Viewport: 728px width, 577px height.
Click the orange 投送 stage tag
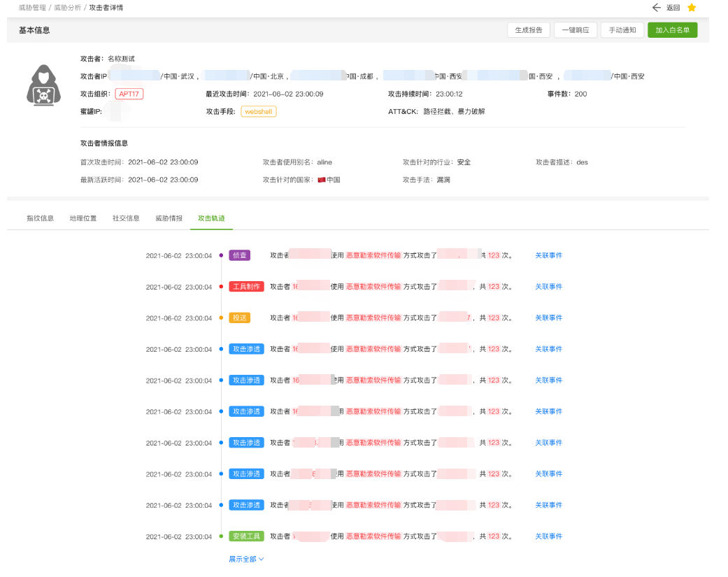click(x=239, y=318)
